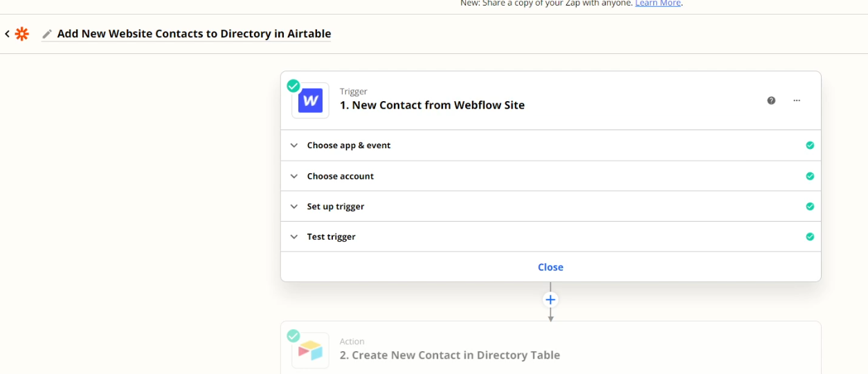The image size is (868, 374).
Task: Expand the Choose account section
Action: tap(550, 176)
